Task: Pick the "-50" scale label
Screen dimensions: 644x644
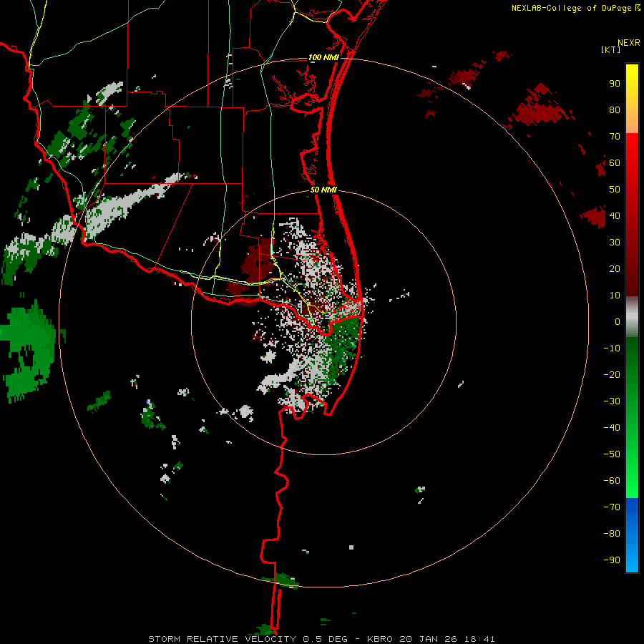Action: coord(612,454)
